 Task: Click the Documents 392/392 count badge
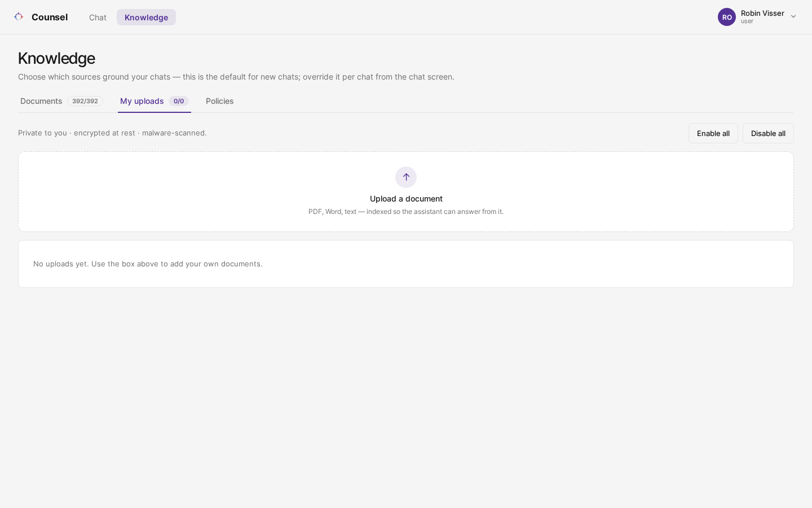[x=85, y=101]
